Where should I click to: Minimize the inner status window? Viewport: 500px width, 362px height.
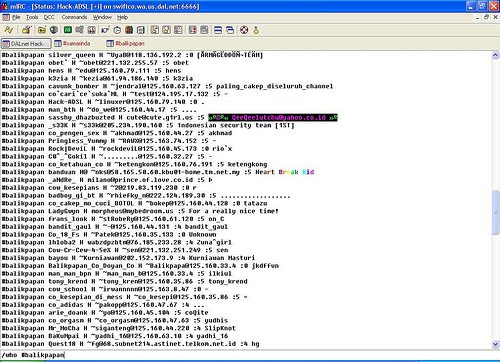478,17
